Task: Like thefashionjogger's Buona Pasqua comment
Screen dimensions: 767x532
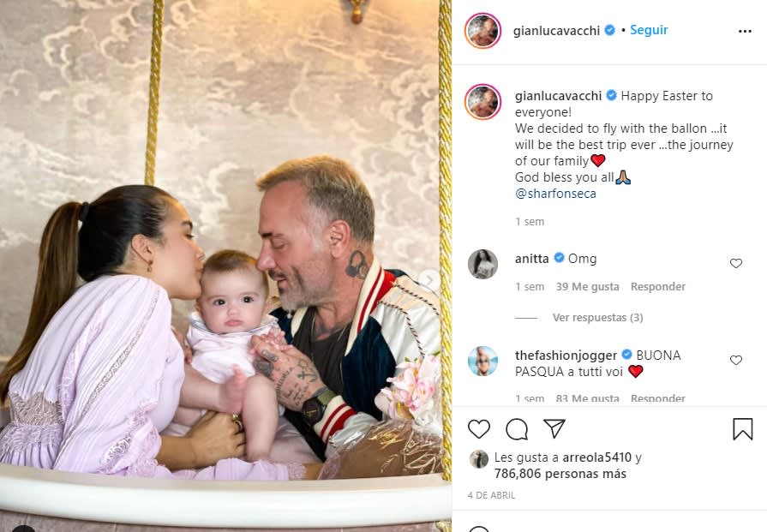Action: 735,360
